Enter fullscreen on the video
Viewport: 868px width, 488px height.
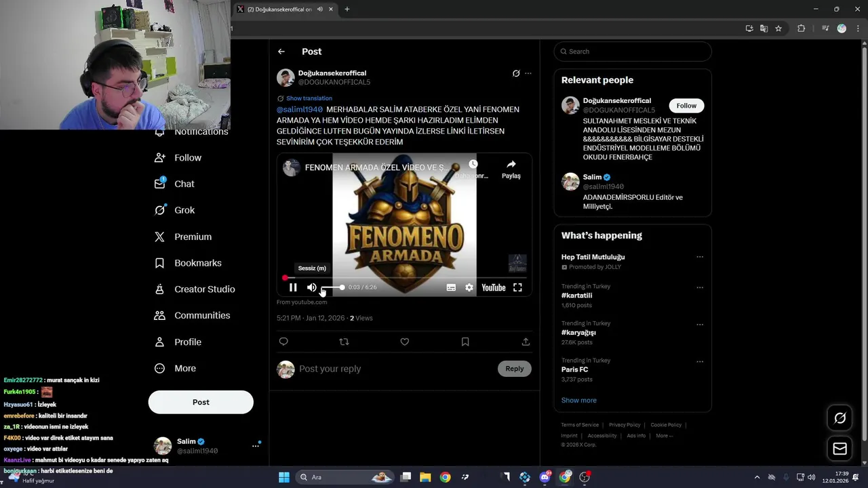pyautogui.click(x=517, y=287)
